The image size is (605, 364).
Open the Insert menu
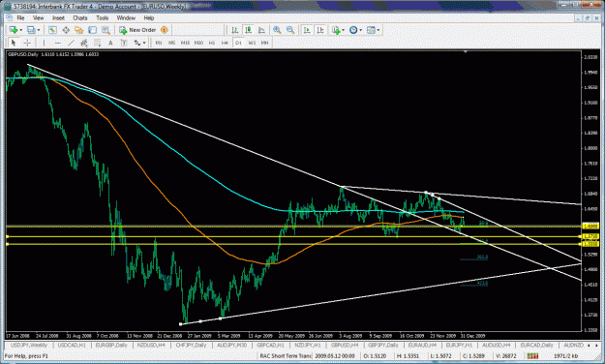point(59,18)
